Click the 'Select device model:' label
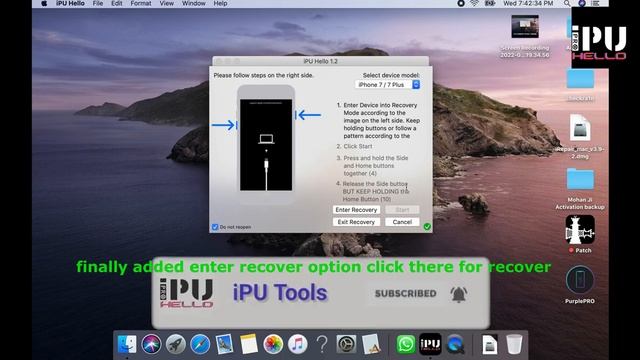This screenshot has width=640, height=360. click(391, 75)
